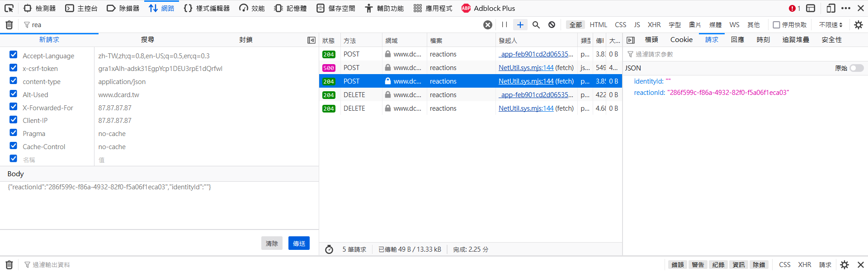The height and width of the screenshot is (272, 868).
Task: Open the Memory (記憶體) tab
Action: click(290, 8)
